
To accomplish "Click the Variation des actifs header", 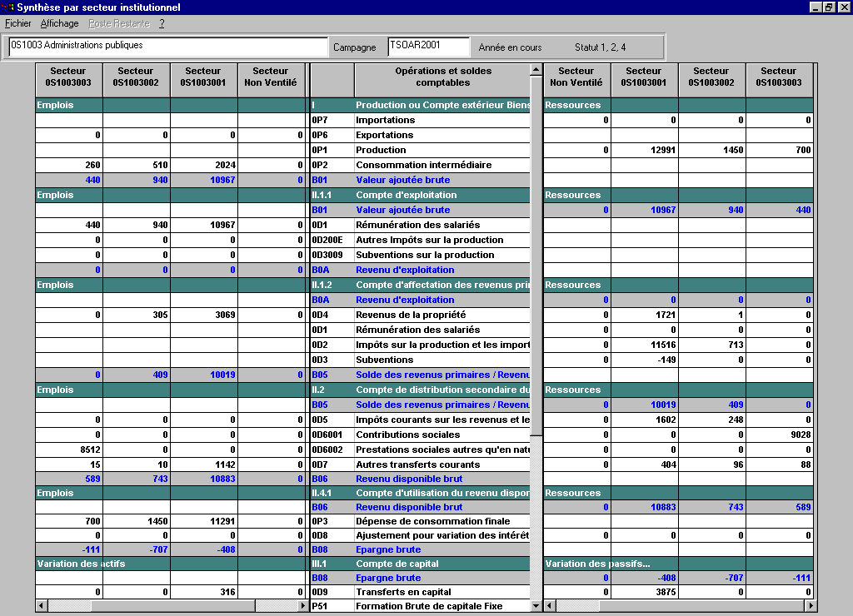I will tap(81, 564).
